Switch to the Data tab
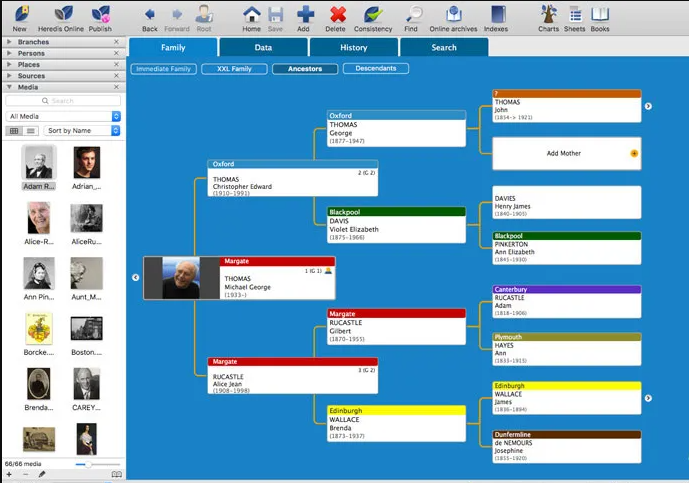The width and height of the screenshot is (689, 483). [263, 47]
